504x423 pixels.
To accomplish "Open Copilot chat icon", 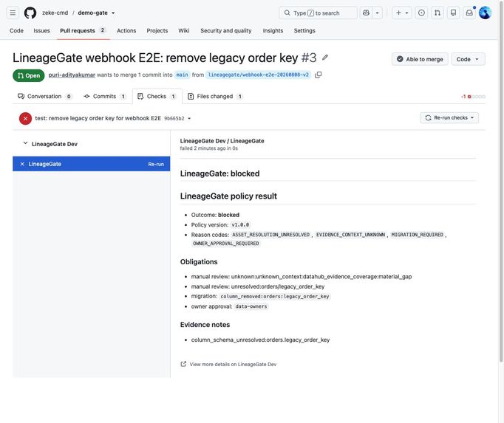I will click(x=366, y=13).
